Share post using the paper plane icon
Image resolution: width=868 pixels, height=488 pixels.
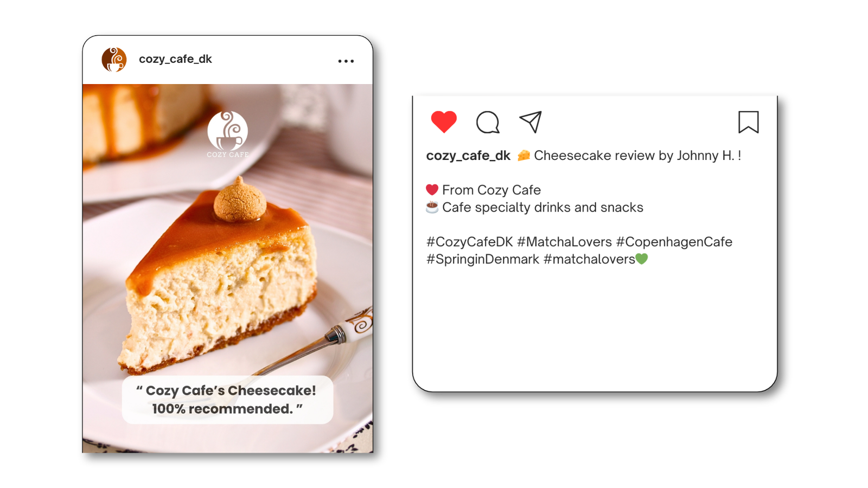coord(531,121)
